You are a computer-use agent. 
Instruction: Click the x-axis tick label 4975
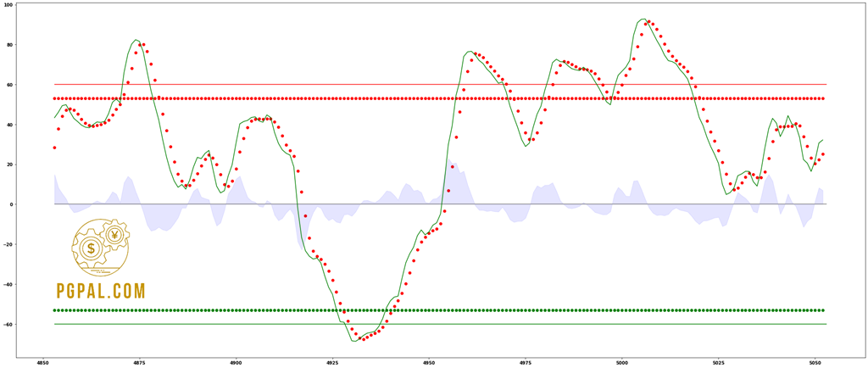526,363
